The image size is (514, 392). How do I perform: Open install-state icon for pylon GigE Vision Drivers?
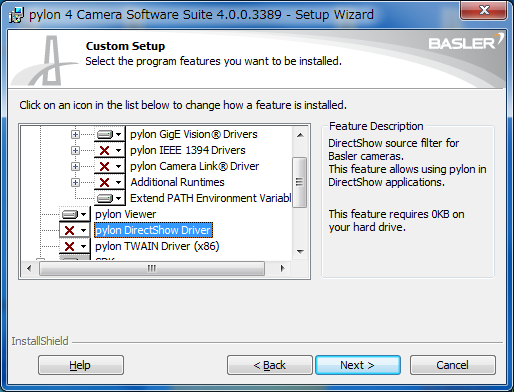pyautogui.click(x=110, y=135)
